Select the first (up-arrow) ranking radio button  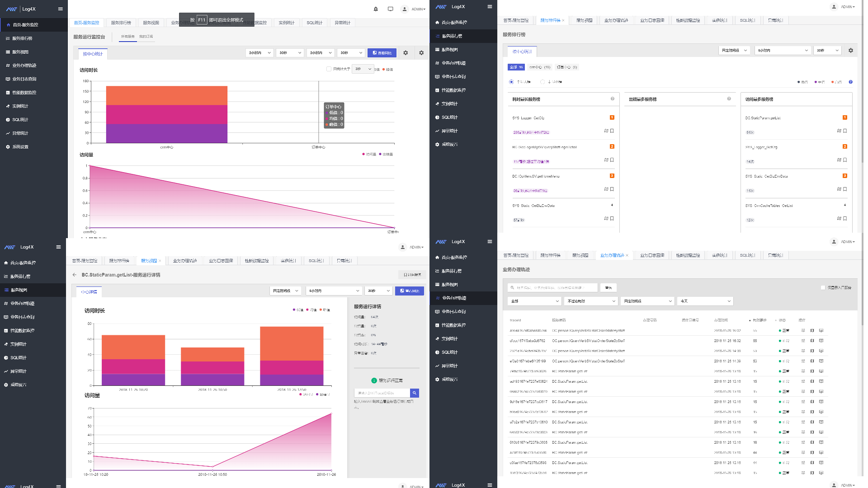click(x=511, y=82)
